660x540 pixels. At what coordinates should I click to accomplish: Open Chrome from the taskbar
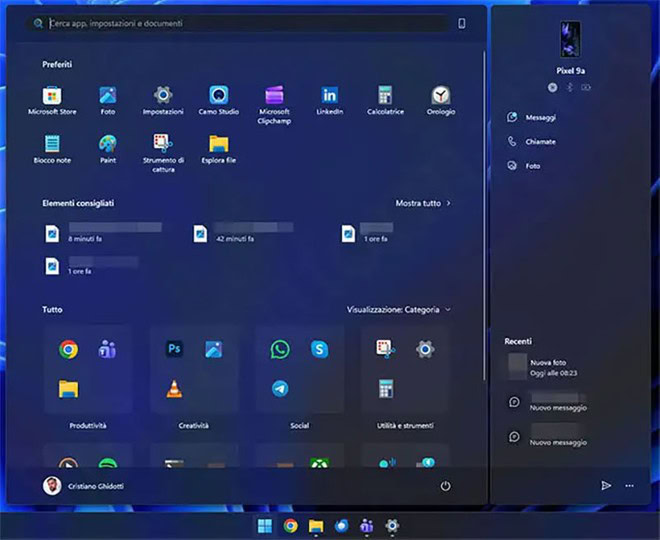(x=290, y=526)
